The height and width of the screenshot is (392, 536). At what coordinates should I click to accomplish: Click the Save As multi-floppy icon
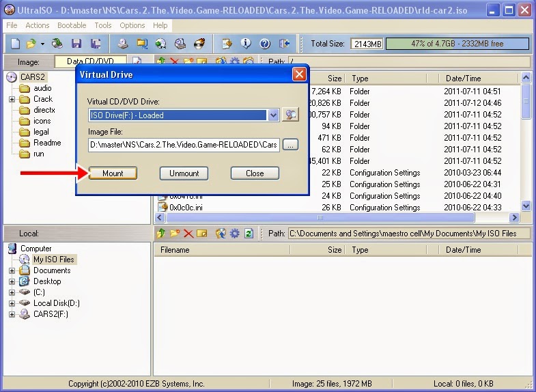tap(96, 44)
